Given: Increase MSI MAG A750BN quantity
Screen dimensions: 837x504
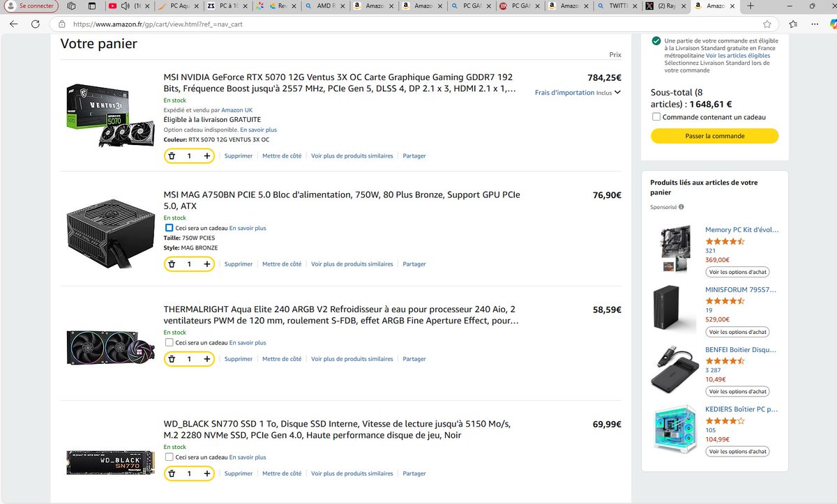Looking at the screenshot, I should (x=206, y=264).
